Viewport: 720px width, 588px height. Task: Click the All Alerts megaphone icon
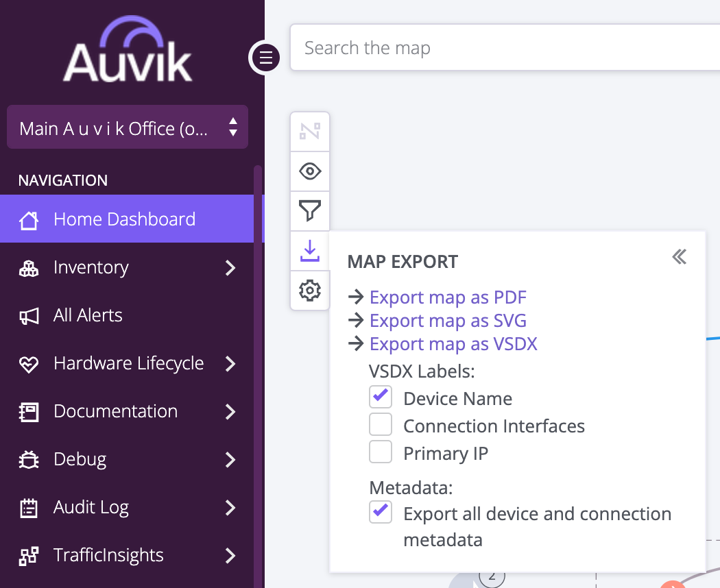pyautogui.click(x=29, y=316)
